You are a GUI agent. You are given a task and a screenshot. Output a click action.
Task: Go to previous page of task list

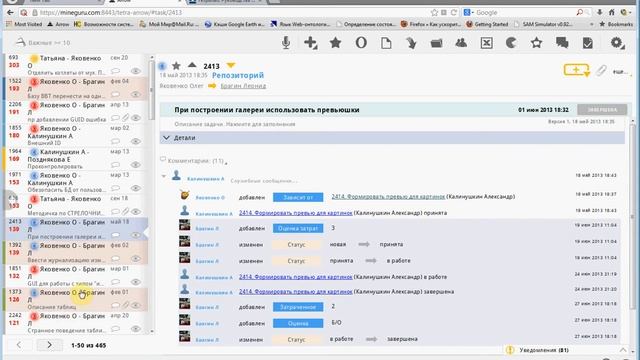click(19, 345)
